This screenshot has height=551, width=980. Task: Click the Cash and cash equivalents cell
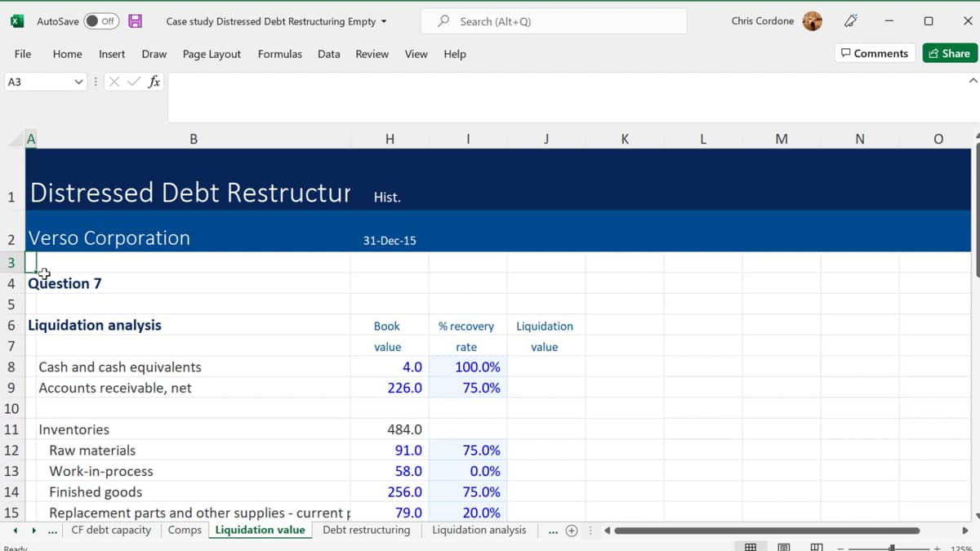tap(194, 367)
